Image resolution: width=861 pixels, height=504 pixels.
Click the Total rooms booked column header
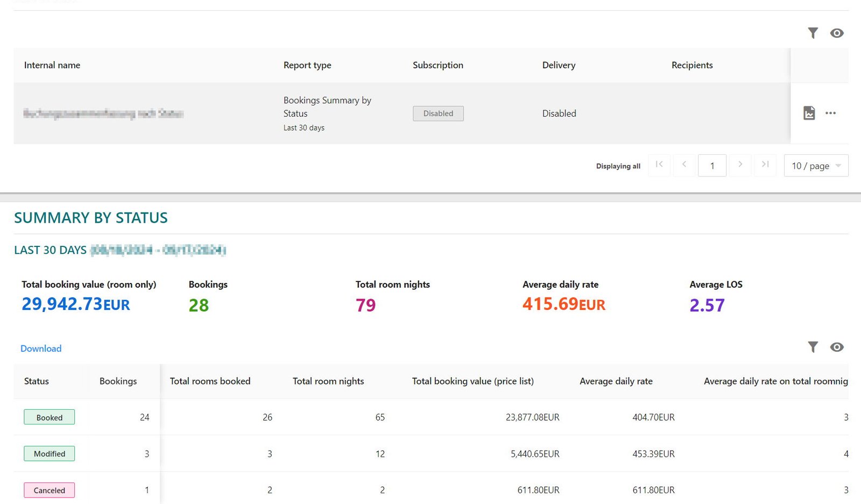(210, 381)
